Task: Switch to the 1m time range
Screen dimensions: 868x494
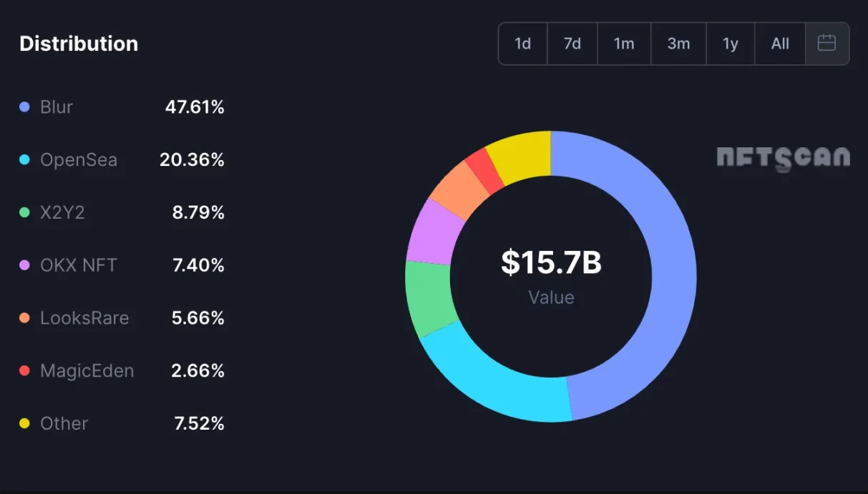Action: coord(624,44)
